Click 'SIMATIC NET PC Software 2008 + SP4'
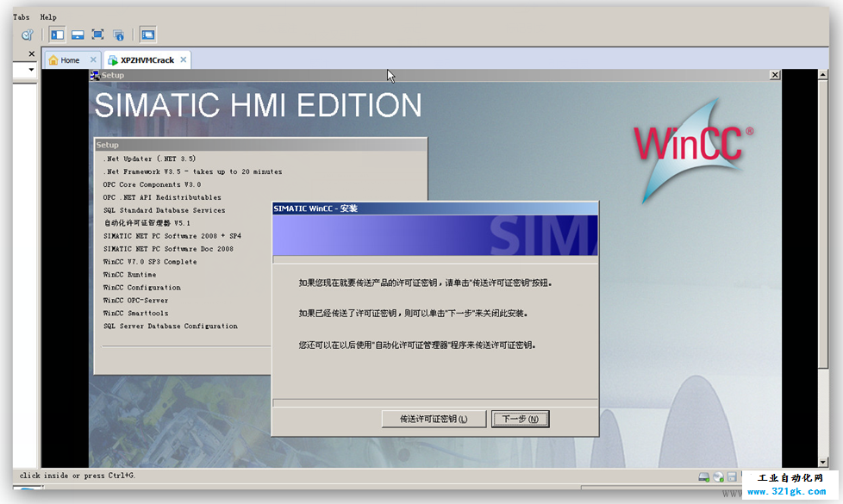 coord(172,236)
